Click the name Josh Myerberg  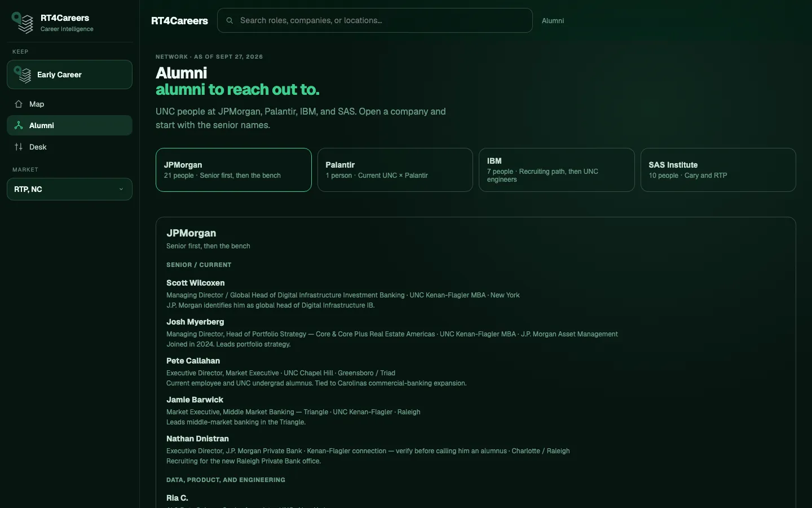(195, 322)
